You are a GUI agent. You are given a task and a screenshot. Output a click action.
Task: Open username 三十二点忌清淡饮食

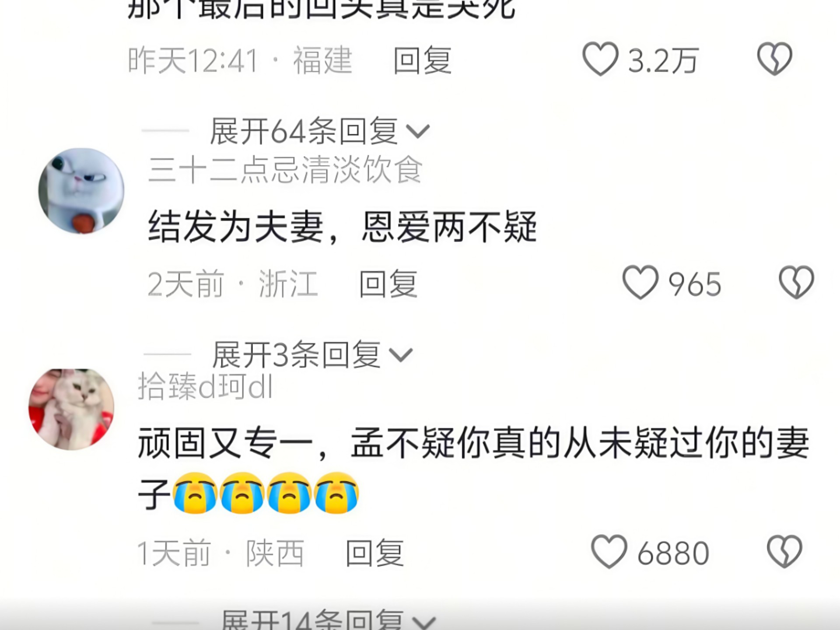[x=285, y=169]
